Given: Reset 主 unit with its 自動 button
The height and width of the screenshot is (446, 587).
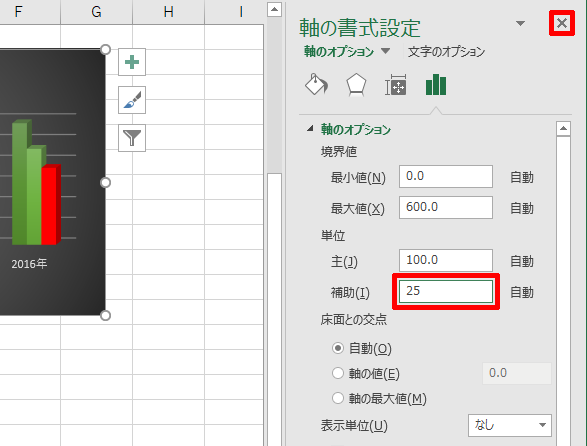Looking at the screenshot, I should pos(522,261).
